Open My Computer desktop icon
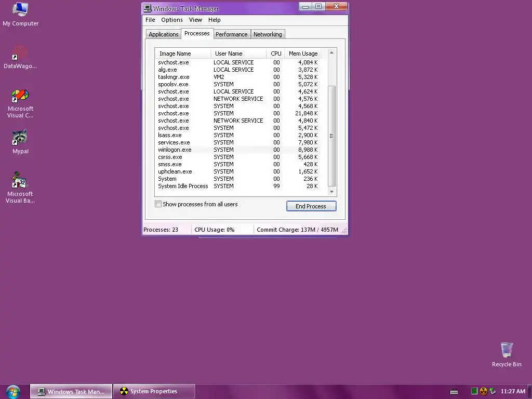The height and width of the screenshot is (399, 532). (x=20, y=14)
